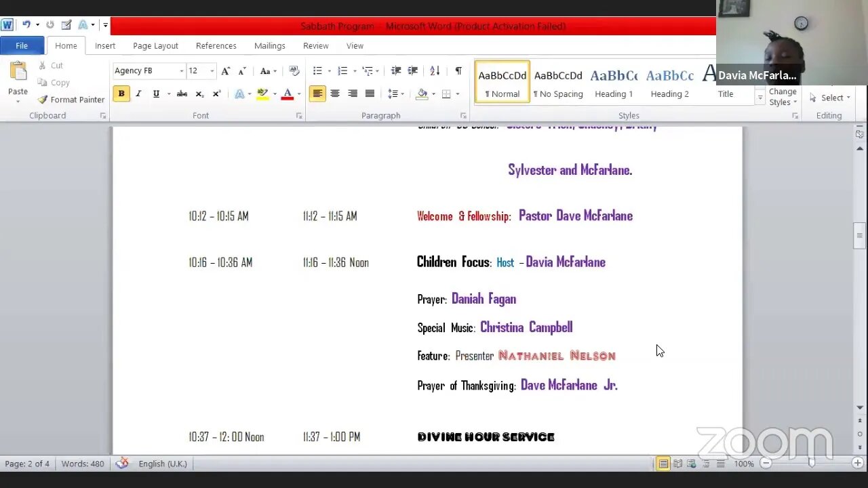Switch to the Page Layout tab
Image resolution: width=868 pixels, height=488 pixels.
coord(155,45)
